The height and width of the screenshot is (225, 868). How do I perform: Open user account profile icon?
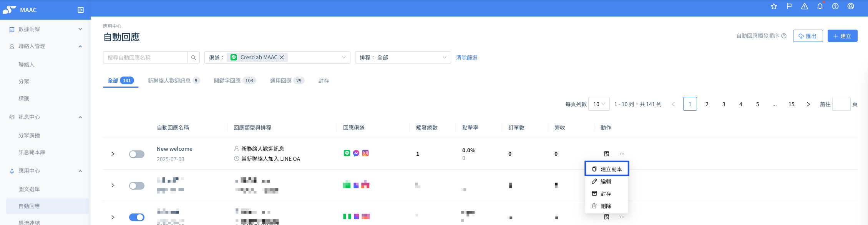(x=851, y=6)
